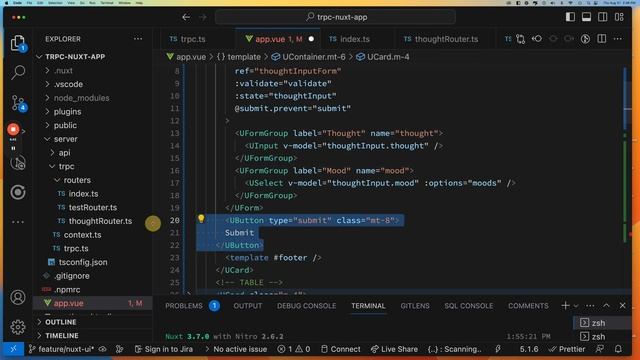
Task: Go forward in navigation history
Action: click(x=202, y=17)
